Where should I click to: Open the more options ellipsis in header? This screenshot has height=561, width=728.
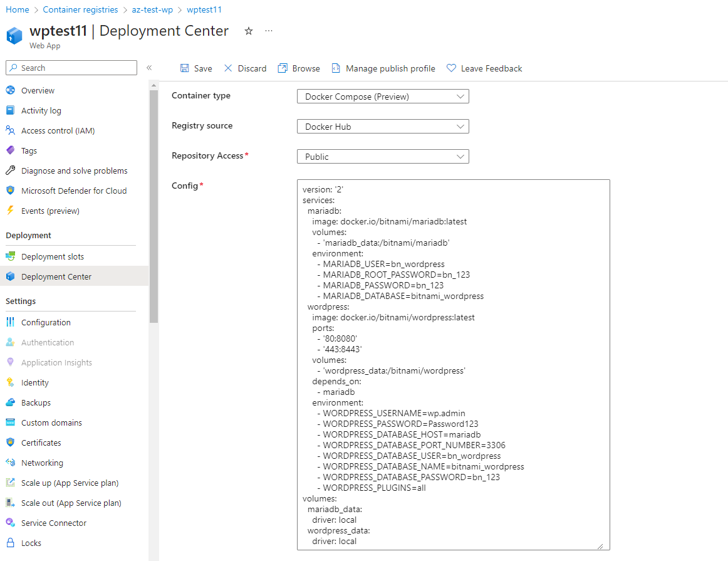tap(268, 31)
